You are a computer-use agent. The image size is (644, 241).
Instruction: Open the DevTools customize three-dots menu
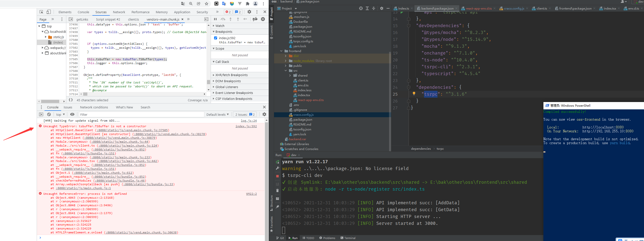tap(257, 12)
